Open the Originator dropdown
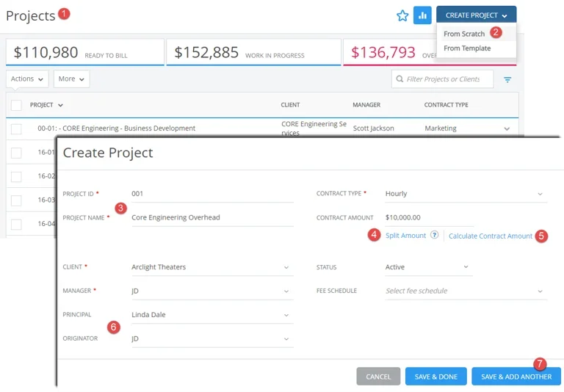The image size is (564, 392). (212, 338)
